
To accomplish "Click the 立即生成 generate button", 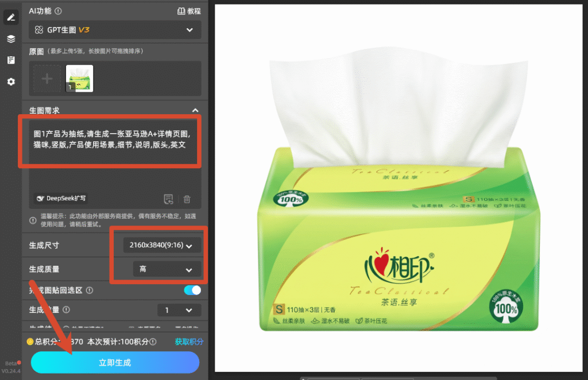I will (x=115, y=362).
